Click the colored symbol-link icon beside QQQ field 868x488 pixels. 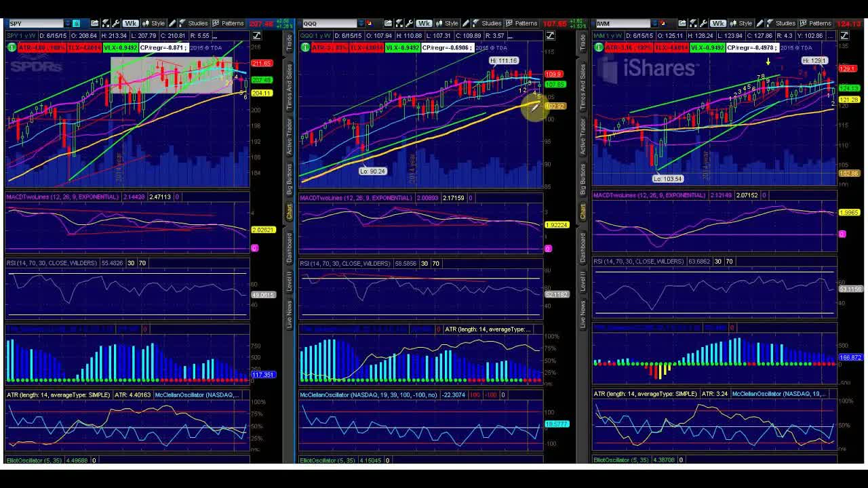[x=370, y=23]
